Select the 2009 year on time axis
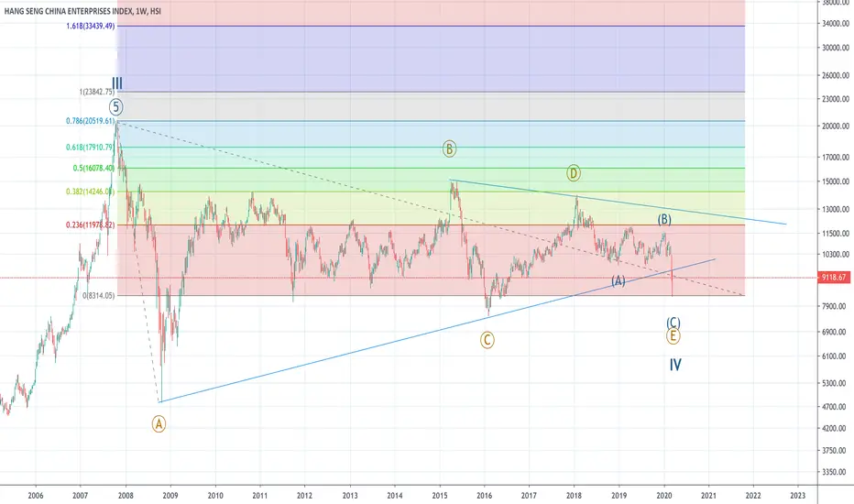Screen dimensions: 854x504 [x=170, y=495]
